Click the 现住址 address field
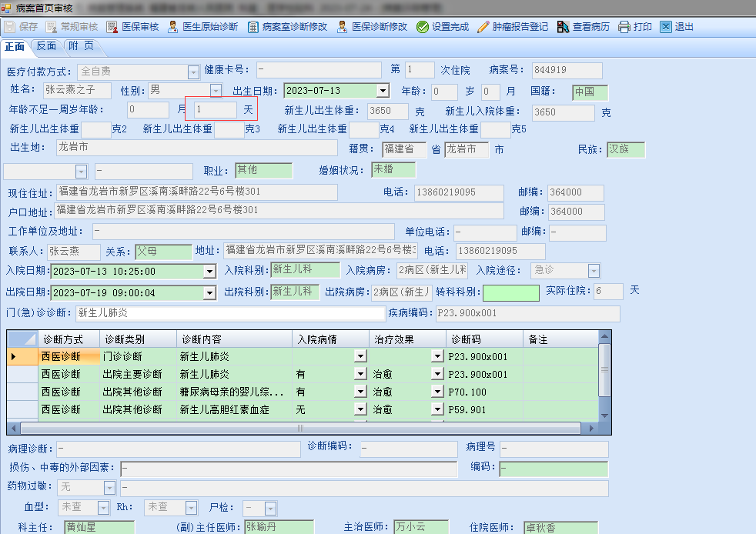This screenshot has height=534, width=756. coord(197,192)
